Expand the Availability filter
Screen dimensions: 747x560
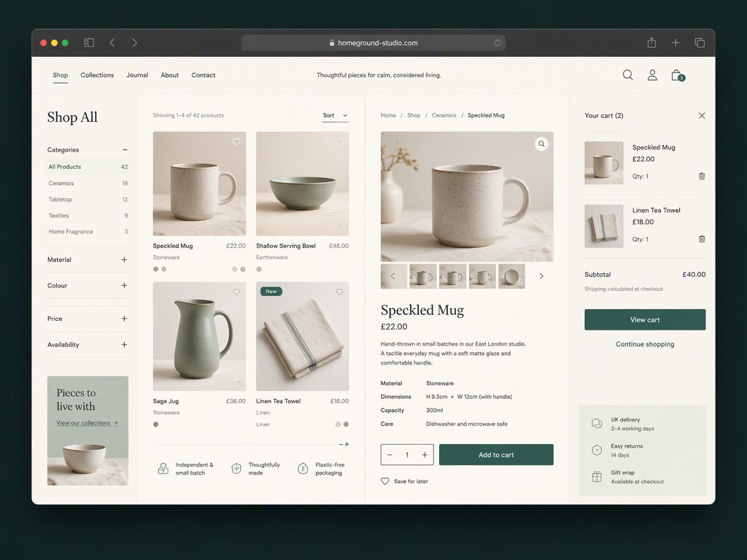coord(124,345)
